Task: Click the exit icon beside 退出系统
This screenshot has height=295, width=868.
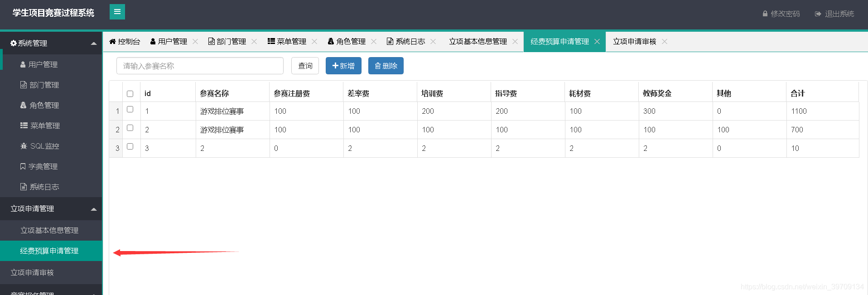Action: click(x=818, y=14)
